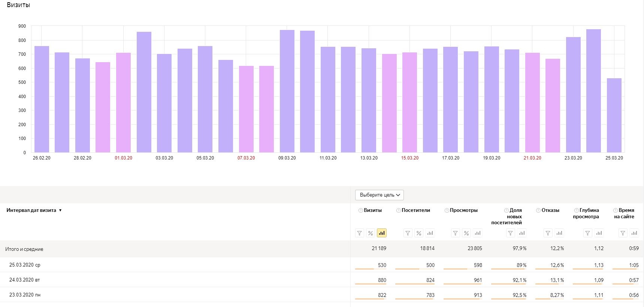644x307 pixels.
Task: Click the 23.03.2020 пн row
Action: (x=25, y=295)
